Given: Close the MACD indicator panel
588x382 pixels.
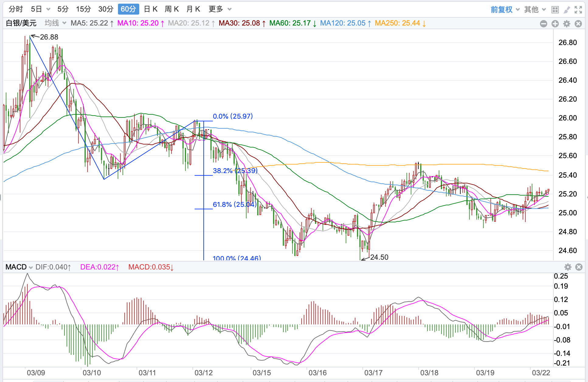Looking at the screenshot, I should 579,267.
